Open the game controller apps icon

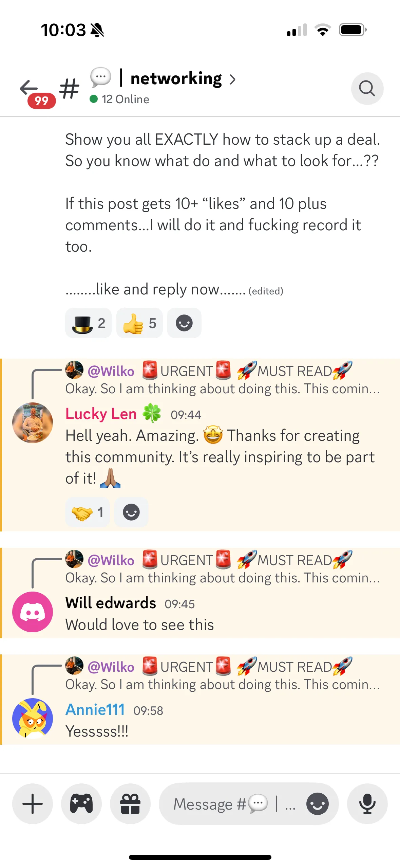[81, 803]
